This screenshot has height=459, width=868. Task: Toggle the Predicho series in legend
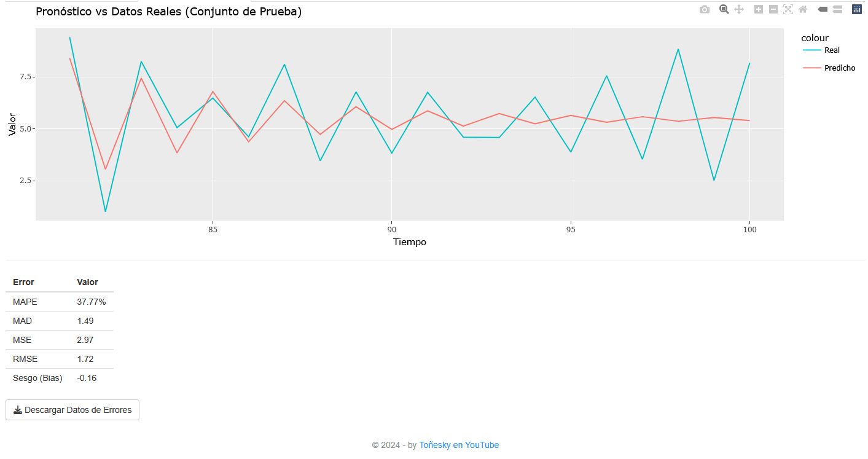pyautogui.click(x=839, y=68)
